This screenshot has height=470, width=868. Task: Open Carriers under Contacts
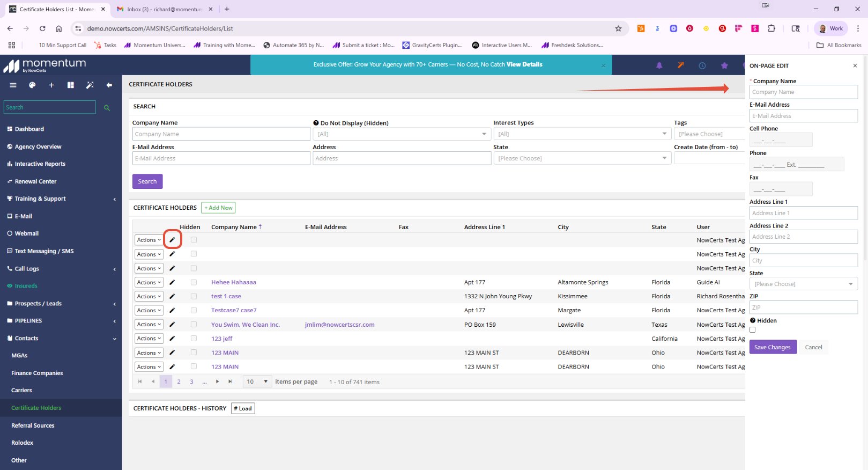click(21, 390)
